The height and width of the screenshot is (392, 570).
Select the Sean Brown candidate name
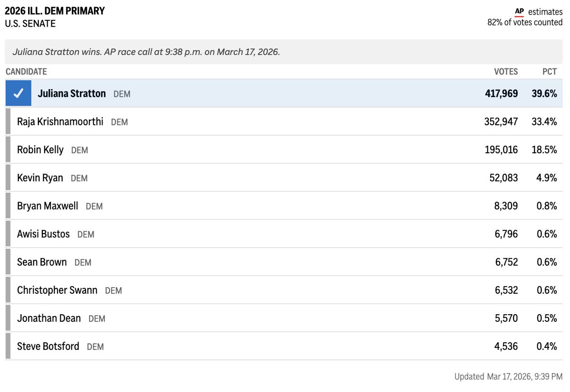click(x=42, y=262)
